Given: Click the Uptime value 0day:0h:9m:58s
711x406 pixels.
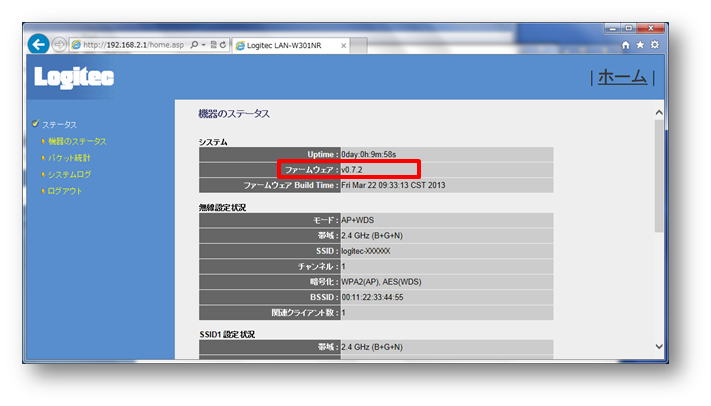Looking at the screenshot, I should [x=369, y=154].
